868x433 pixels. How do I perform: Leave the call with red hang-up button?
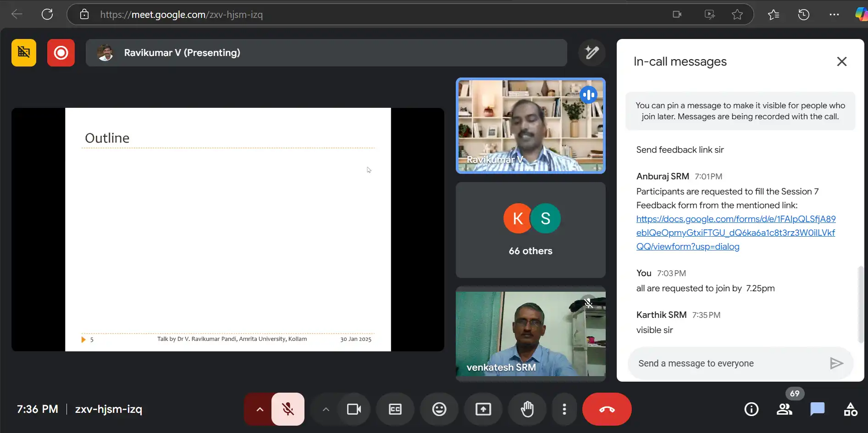coord(607,409)
